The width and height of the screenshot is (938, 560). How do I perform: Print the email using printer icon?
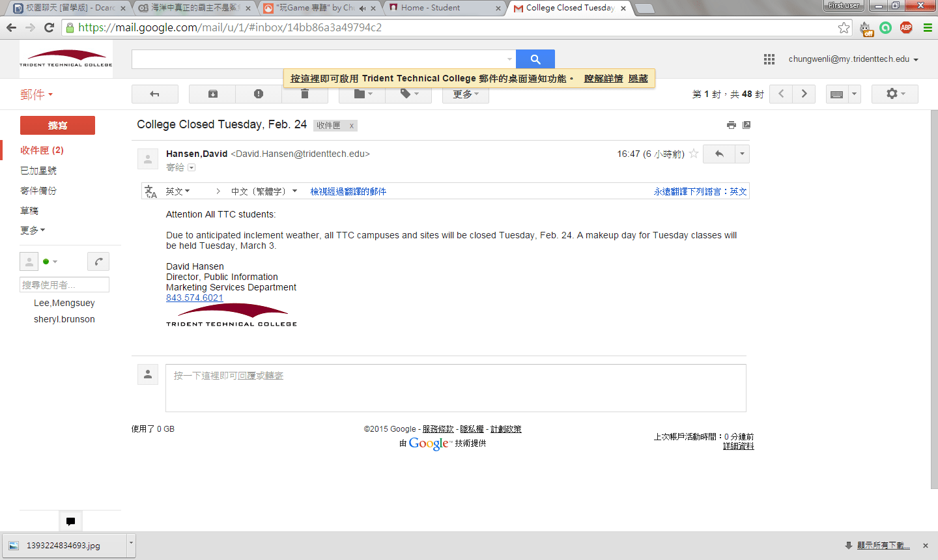click(x=731, y=125)
